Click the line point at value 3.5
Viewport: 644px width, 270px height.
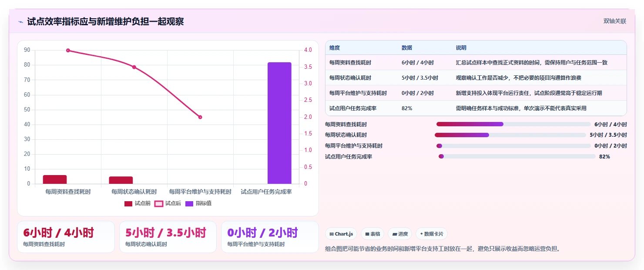134,67
